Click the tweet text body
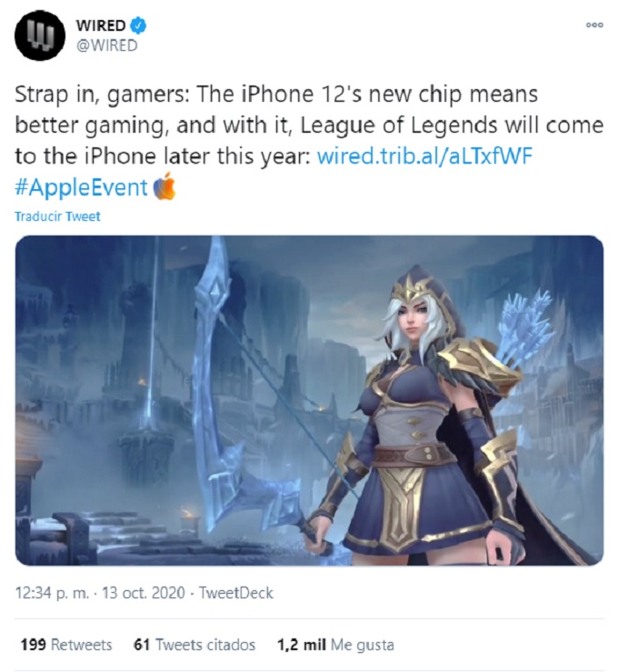 pos(309,142)
